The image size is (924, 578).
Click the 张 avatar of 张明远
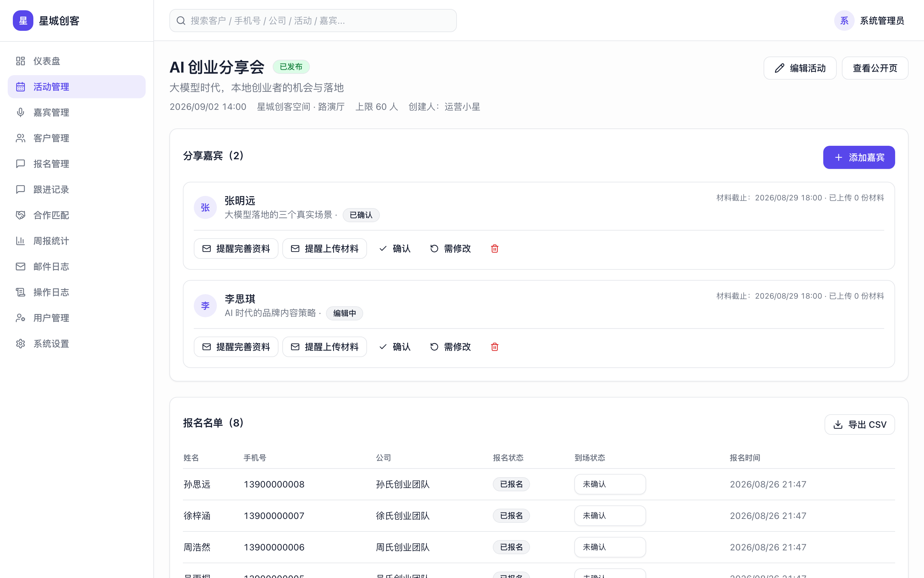tap(205, 207)
